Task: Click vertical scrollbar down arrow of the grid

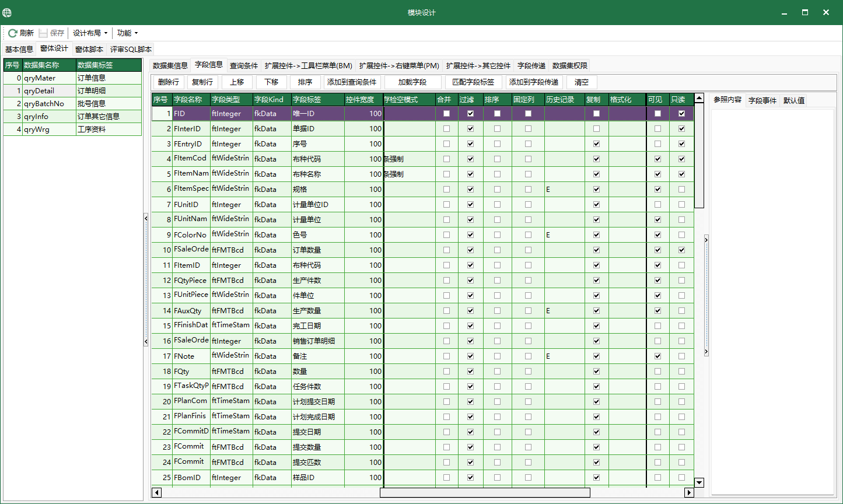Action: point(699,482)
